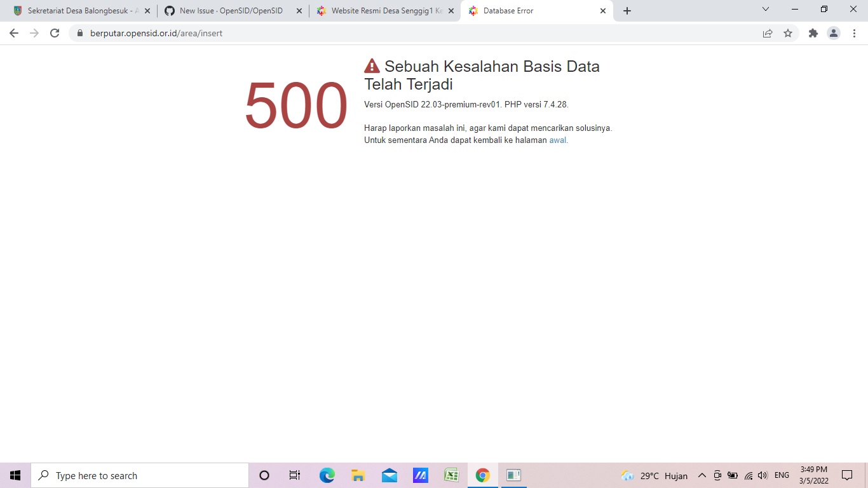Screen dimensions: 868x488
Task: Follow the 'awal' link to the home page
Action: coord(558,140)
